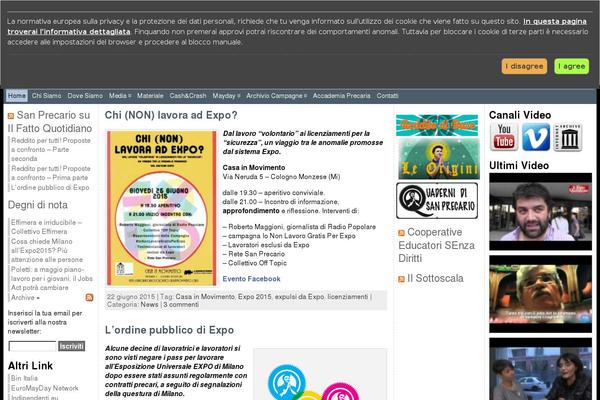This screenshot has width=600, height=400.
Task: Click the Expo event poster image
Action: pos(161,208)
